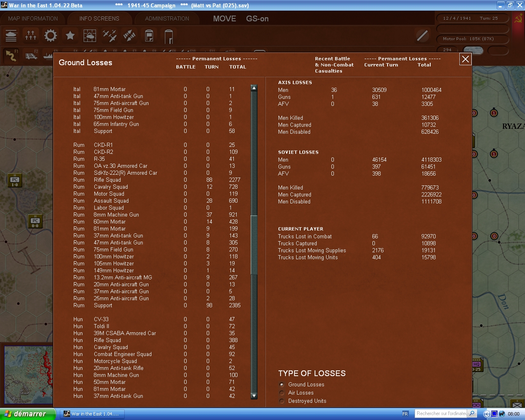Click the GS-on status label
525x420 pixels.
(257, 19)
